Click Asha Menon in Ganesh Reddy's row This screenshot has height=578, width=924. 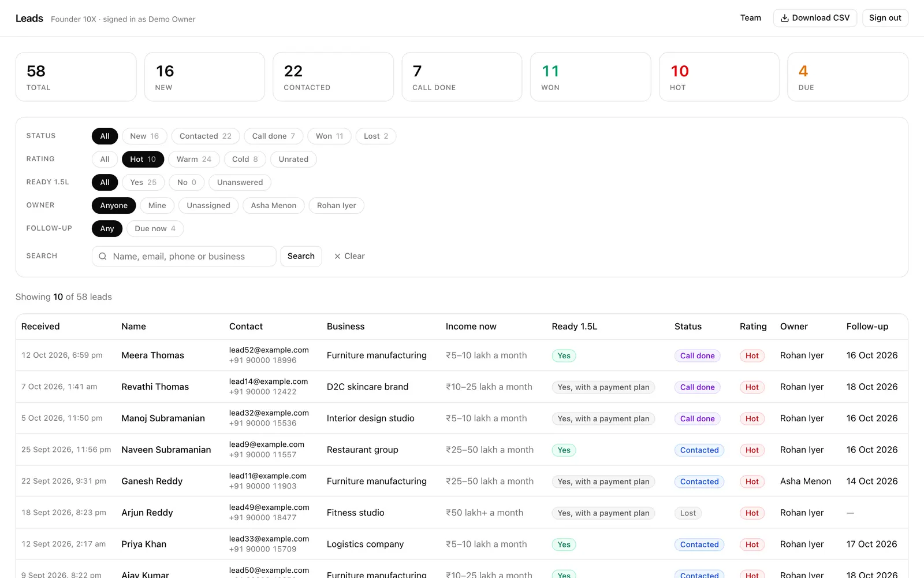point(806,481)
